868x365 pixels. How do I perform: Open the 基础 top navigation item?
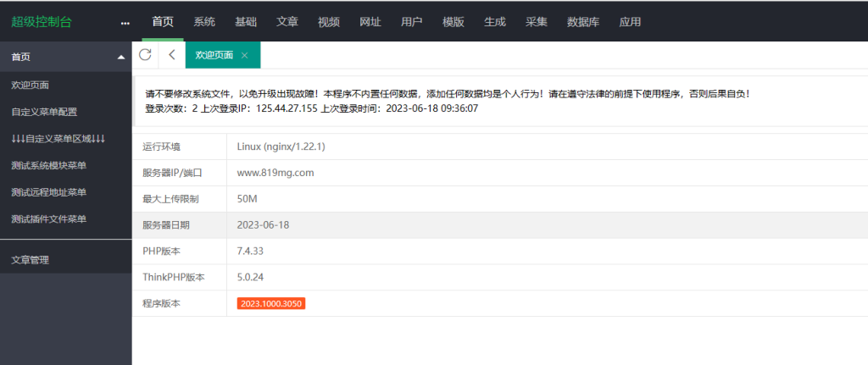coord(246,22)
